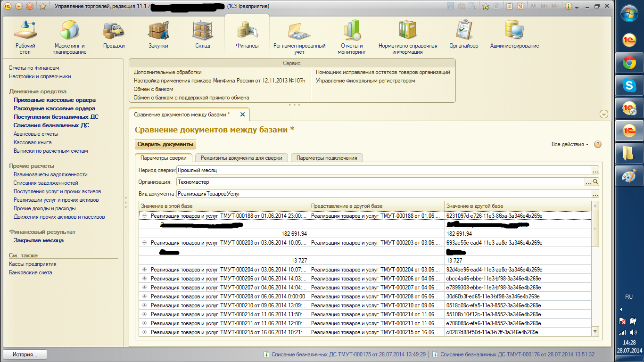Open Приходные кассовые ордера link
The image size is (644, 362).
[55, 100]
